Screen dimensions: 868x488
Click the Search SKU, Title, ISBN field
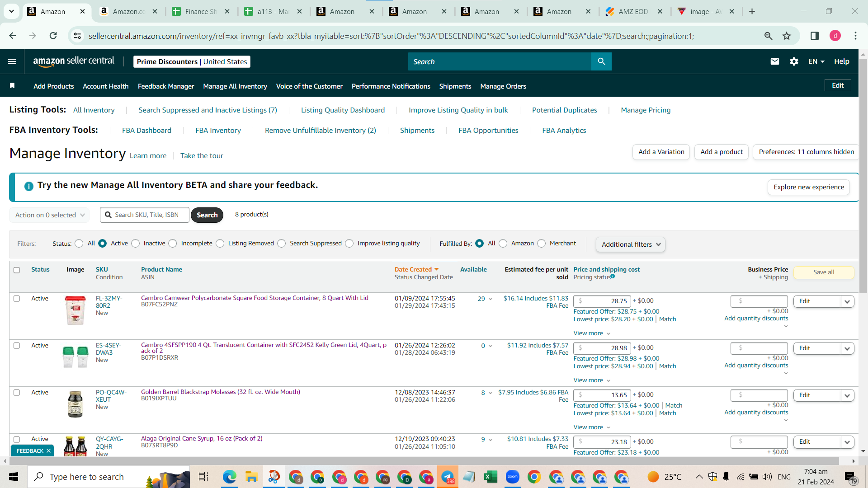(x=145, y=215)
